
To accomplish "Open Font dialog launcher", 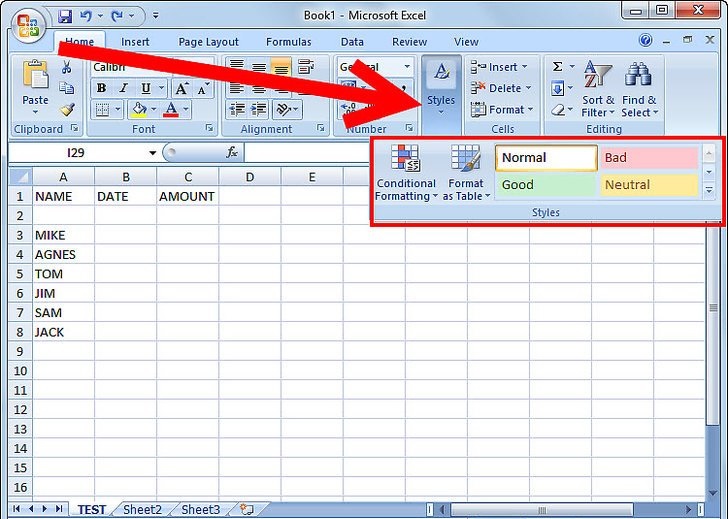I will (209, 128).
